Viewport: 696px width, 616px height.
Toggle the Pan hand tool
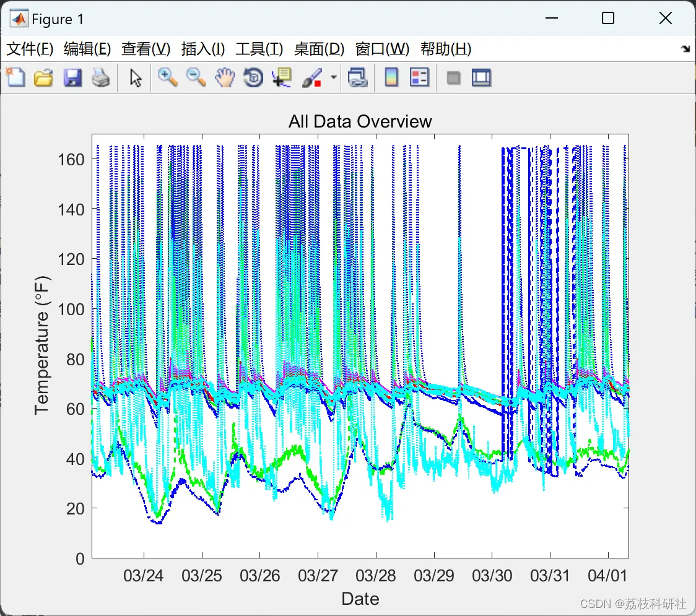pyautogui.click(x=225, y=78)
